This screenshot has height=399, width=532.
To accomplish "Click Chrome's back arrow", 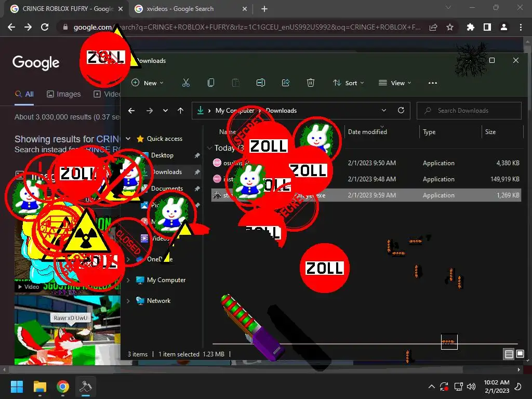I will coord(11,27).
